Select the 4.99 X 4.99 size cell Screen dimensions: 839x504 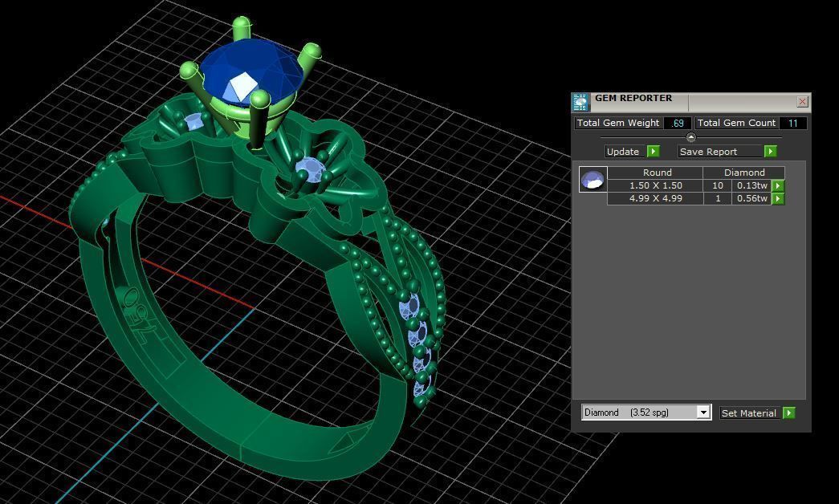(655, 198)
